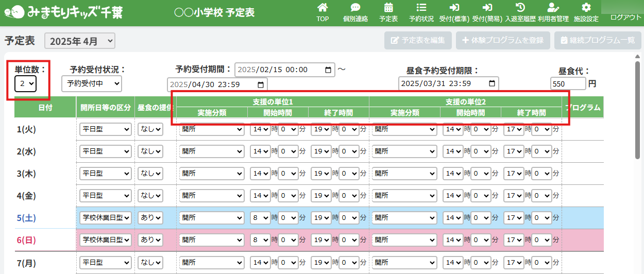
Task: Open 昼食の提供 dropdown for 1(火)
Action: coord(150,129)
